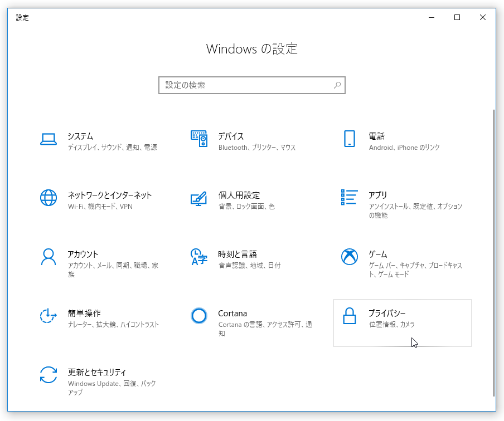The width and height of the screenshot is (504, 421).
Task: Click the text 位置情報、カメラ
Action: [392, 325]
